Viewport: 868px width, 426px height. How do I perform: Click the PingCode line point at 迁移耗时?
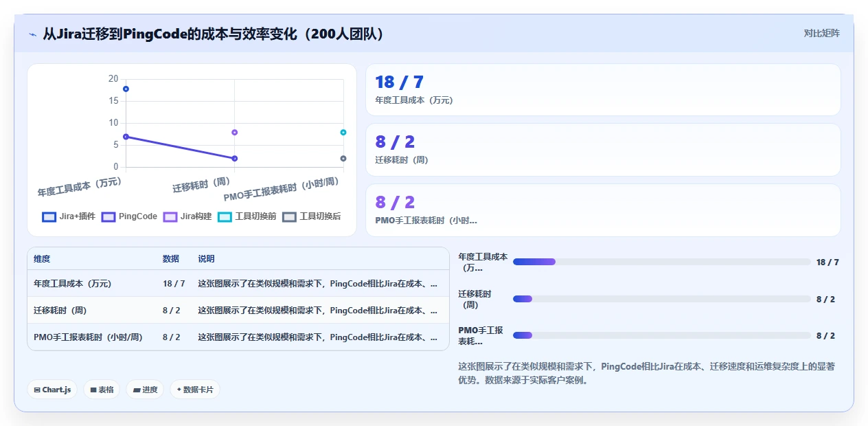pos(235,159)
